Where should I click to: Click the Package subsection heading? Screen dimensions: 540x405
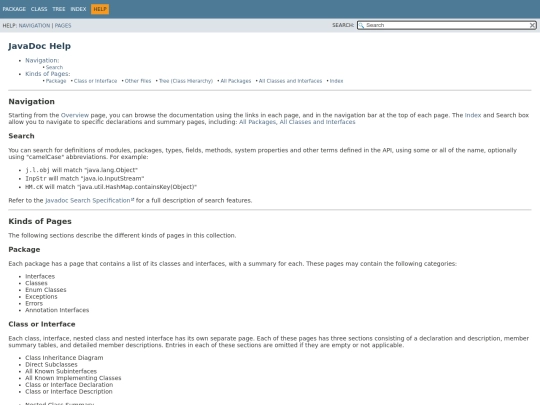[24, 249]
